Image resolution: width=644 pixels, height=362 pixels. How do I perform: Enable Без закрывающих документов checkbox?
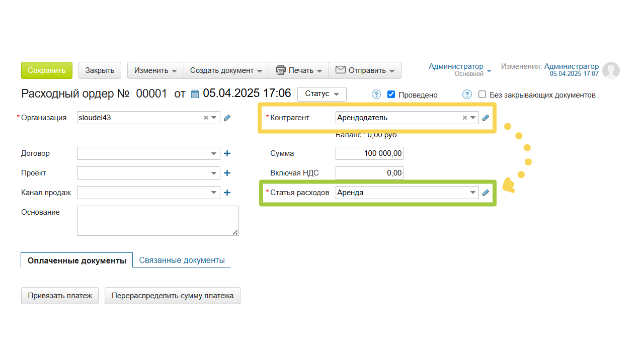[x=482, y=95]
